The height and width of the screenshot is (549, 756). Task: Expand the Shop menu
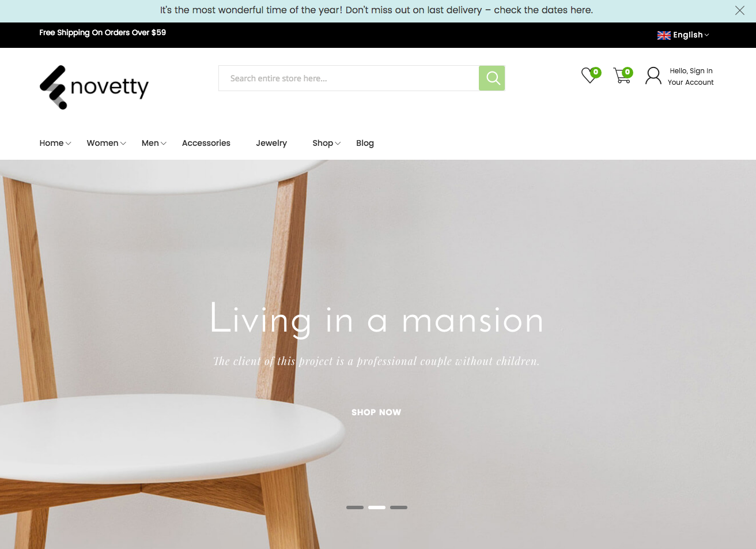327,143
